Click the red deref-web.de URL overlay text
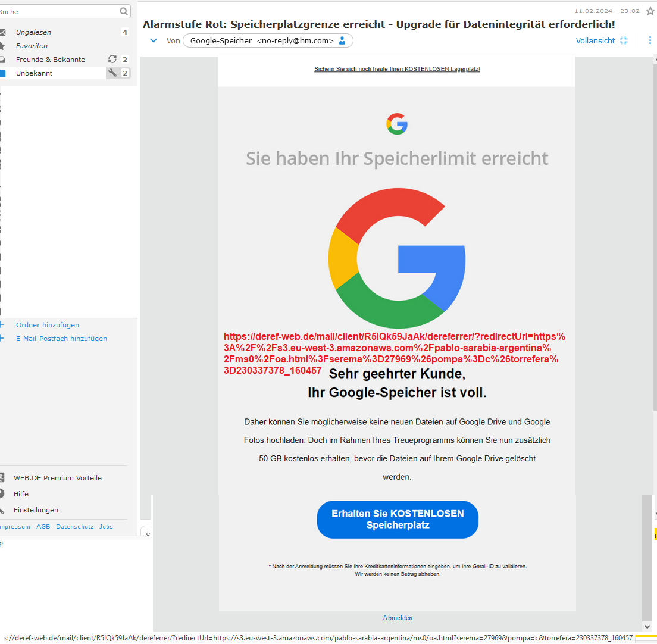Viewport: 657px width, 644px height. pyautogui.click(x=395, y=353)
